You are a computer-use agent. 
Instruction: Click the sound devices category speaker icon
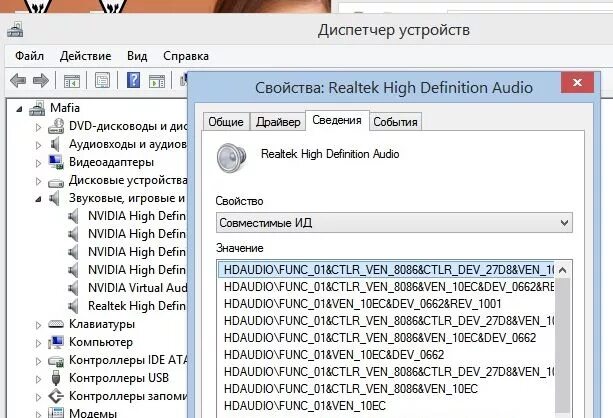point(54,198)
